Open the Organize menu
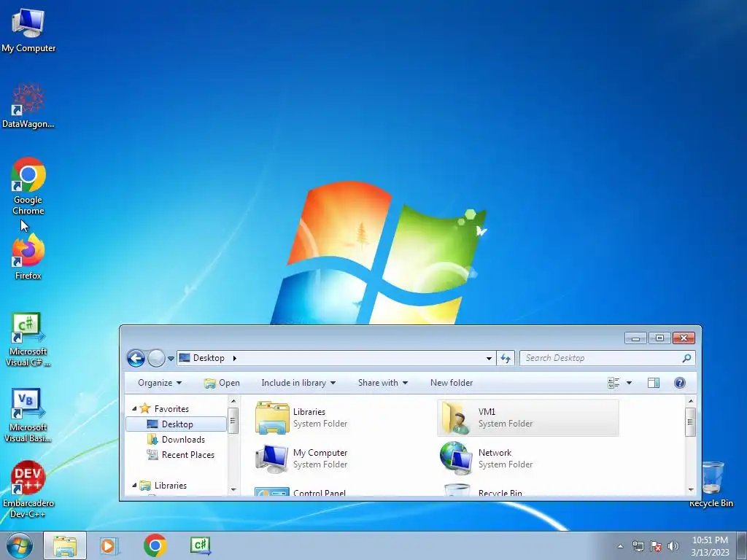The height and width of the screenshot is (560, 747). 160,383
